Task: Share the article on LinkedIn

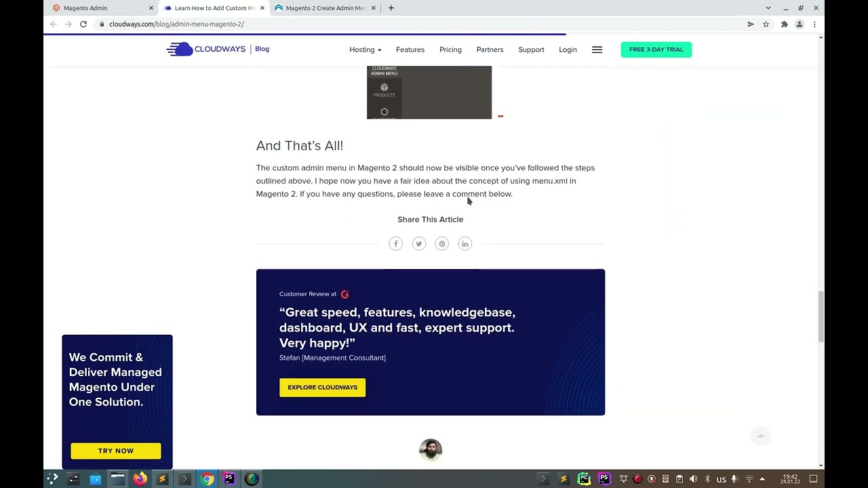Action: point(465,244)
